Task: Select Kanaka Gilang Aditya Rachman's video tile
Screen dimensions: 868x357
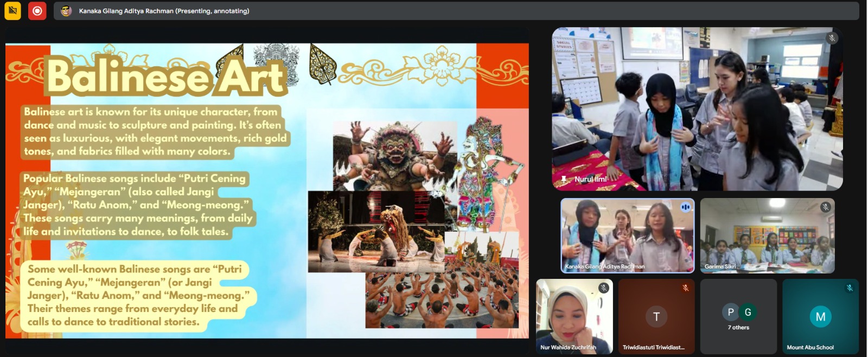Action: click(627, 235)
